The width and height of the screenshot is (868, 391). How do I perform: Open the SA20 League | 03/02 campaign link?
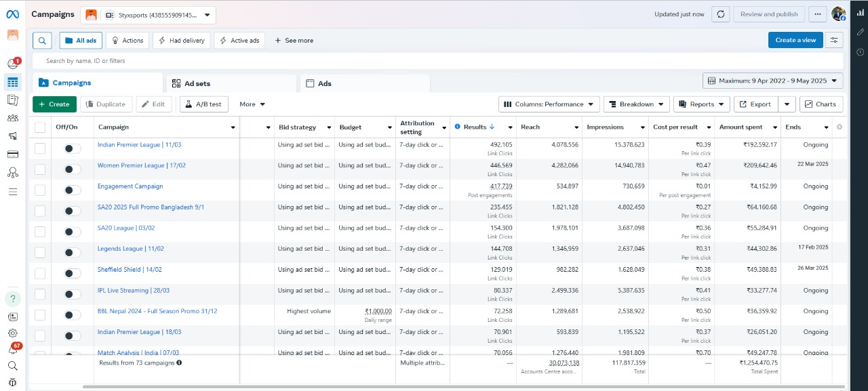[x=126, y=228]
